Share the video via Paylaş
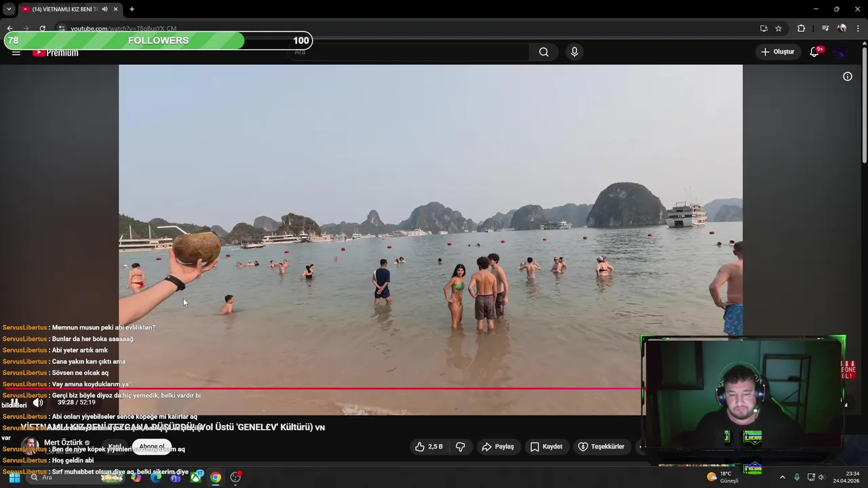 498,447
